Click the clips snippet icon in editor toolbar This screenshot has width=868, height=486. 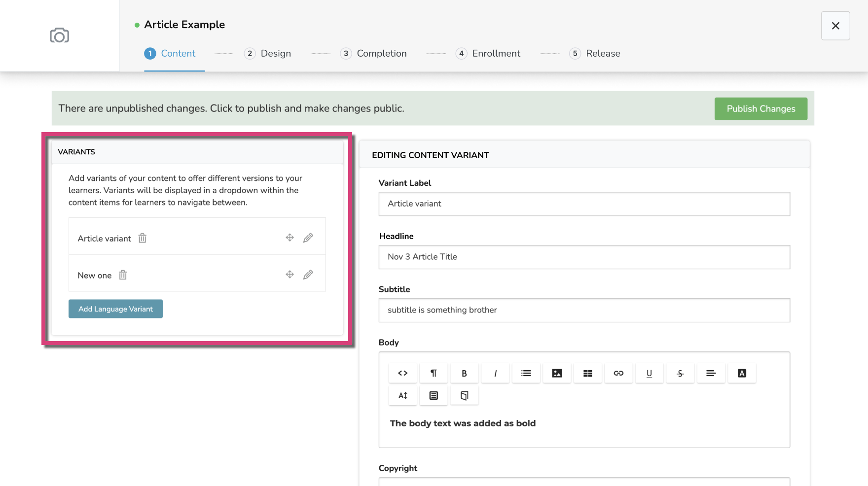click(464, 395)
